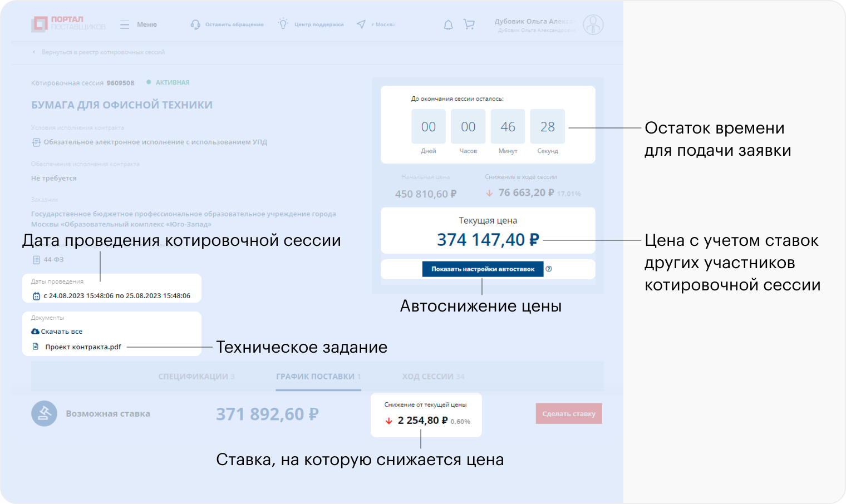The height and width of the screenshot is (504, 846).
Task: Open the hamburger Меню icon
Action: [125, 24]
